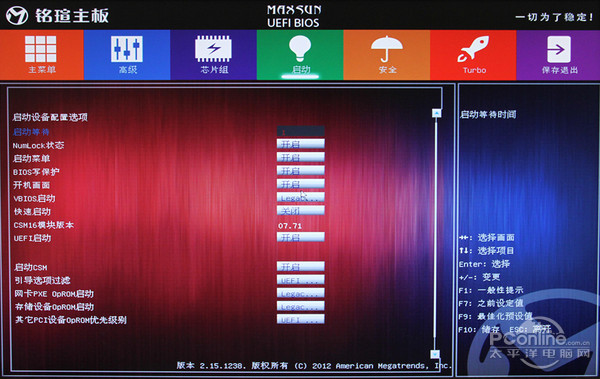600x379 pixels.
Task: Open the 网卡PXE OpROM启动 dropdown
Action: pos(301,293)
